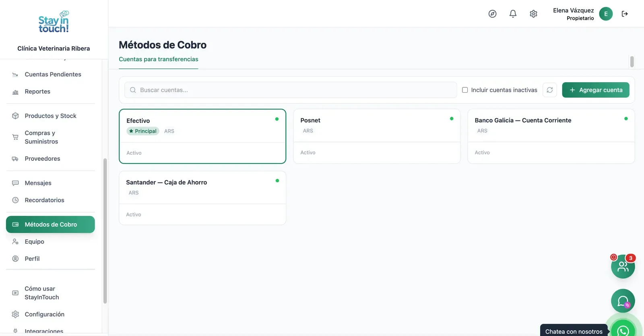Screen dimensions: 644x336
Task: Click the green support chat floating icon
Action: 623,301
